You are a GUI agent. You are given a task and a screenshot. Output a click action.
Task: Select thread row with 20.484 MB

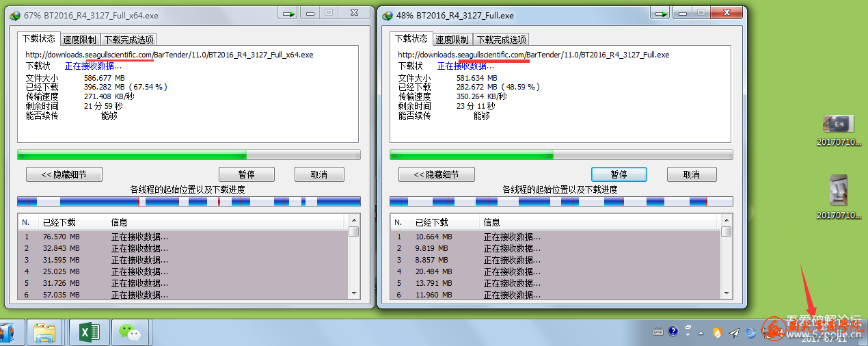555,271
